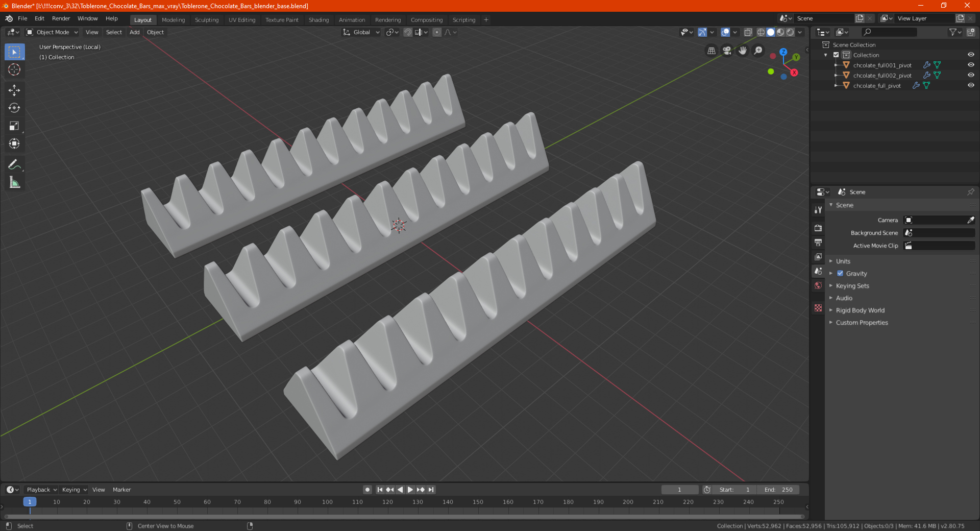Open the Tool properties tab
The width and height of the screenshot is (980, 531).
pyautogui.click(x=818, y=209)
